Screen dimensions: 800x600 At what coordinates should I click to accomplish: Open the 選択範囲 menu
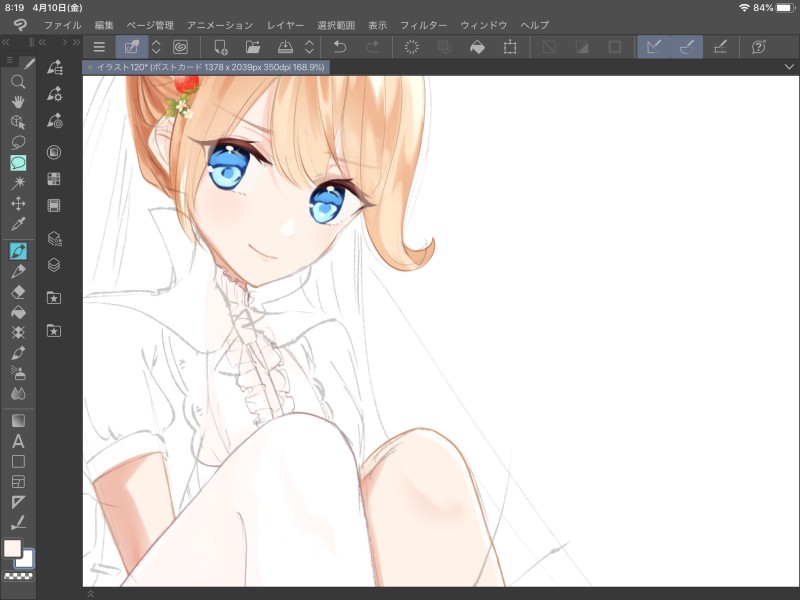(336, 25)
